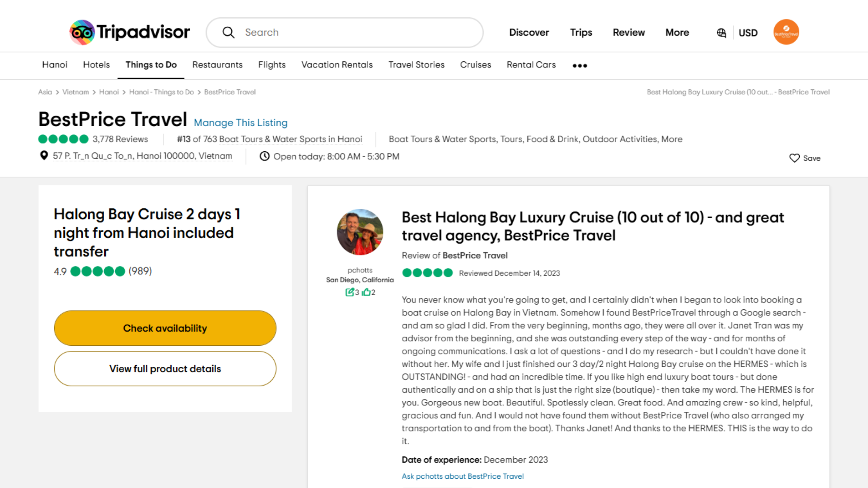
Task: Select the Vacation Rentals tab
Action: [x=337, y=65]
